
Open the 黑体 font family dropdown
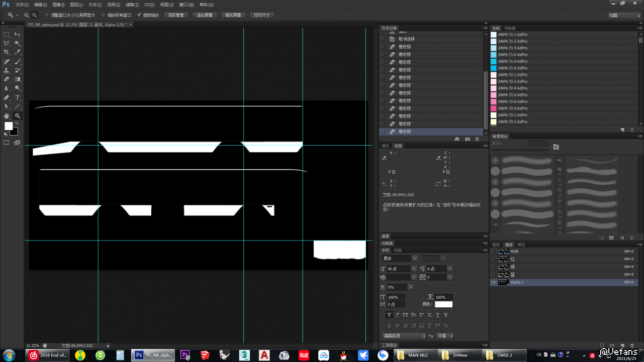415,259
